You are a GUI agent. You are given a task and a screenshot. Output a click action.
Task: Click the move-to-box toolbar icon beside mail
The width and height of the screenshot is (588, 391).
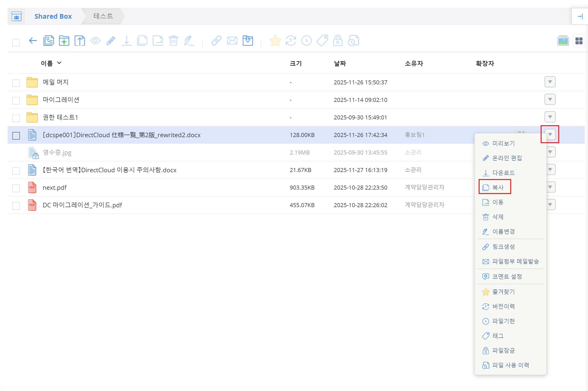[248, 40]
